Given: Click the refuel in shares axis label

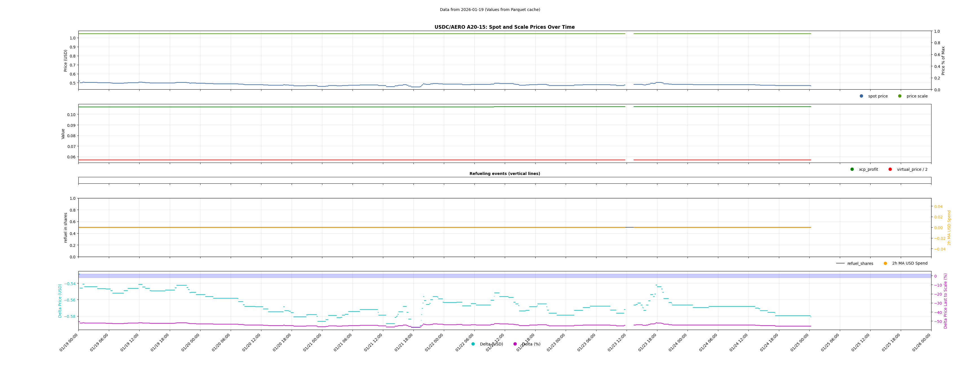Looking at the screenshot, I should coord(65,228).
